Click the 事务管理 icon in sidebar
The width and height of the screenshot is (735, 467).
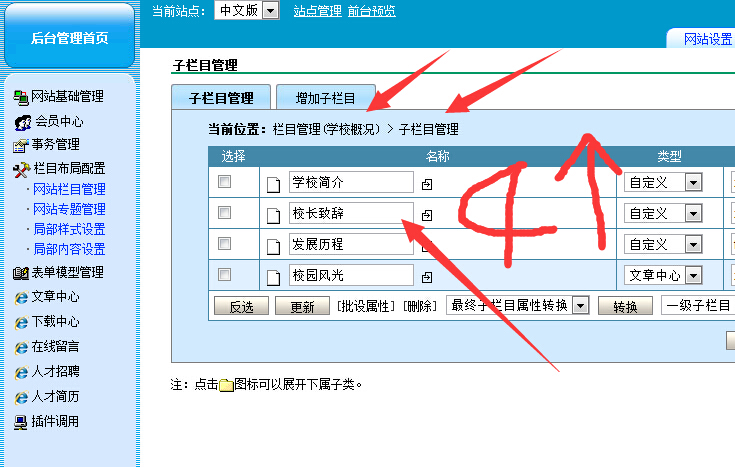pyautogui.click(x=20, y=145)
